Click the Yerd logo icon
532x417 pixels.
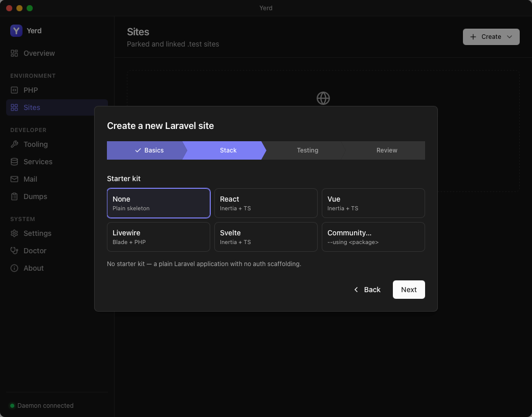(x=16, y=31)
